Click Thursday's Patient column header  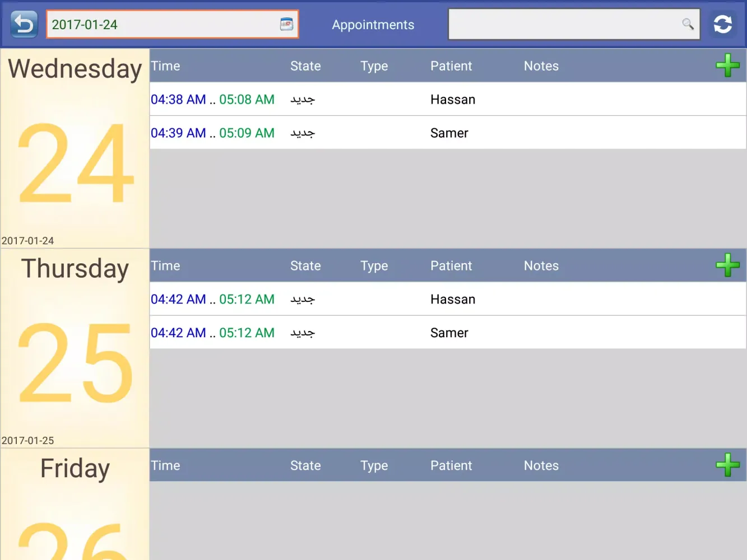[451, 266]
